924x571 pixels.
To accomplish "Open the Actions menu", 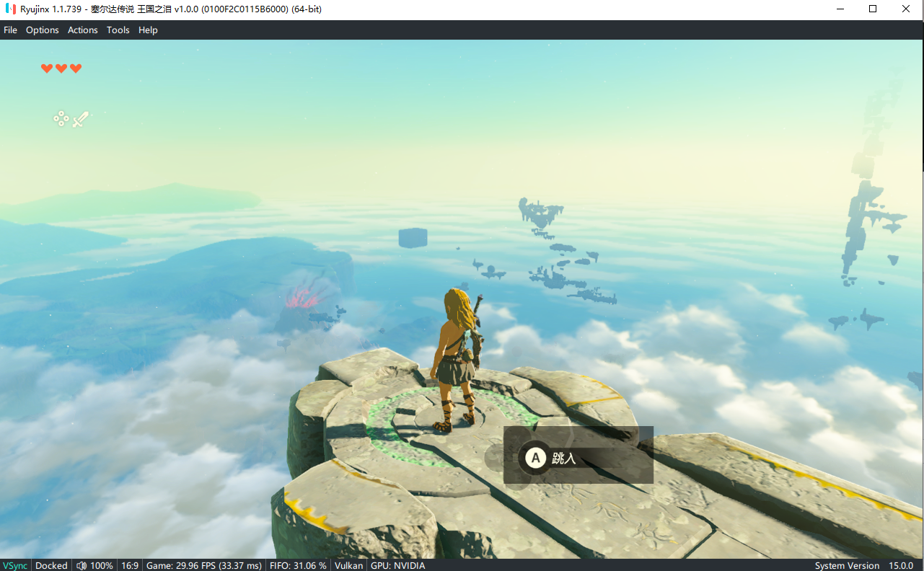I will 82,30.
